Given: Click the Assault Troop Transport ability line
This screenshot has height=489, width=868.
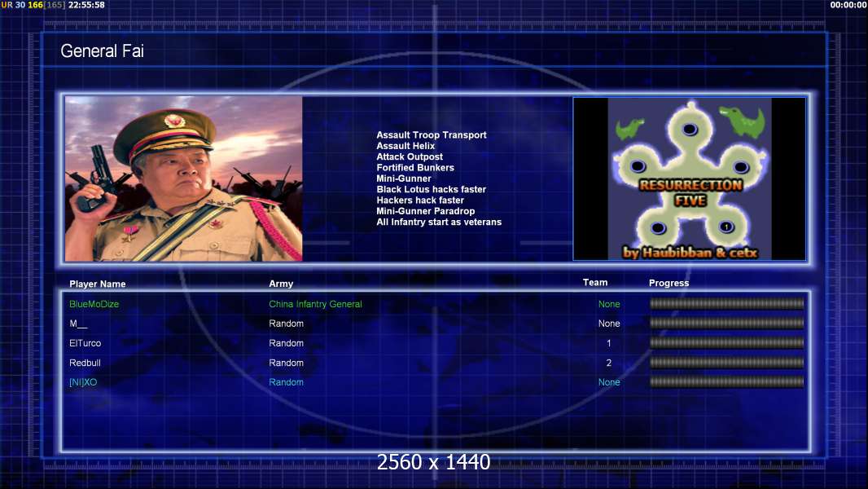Looking at the screenshot, I should 432,134.
